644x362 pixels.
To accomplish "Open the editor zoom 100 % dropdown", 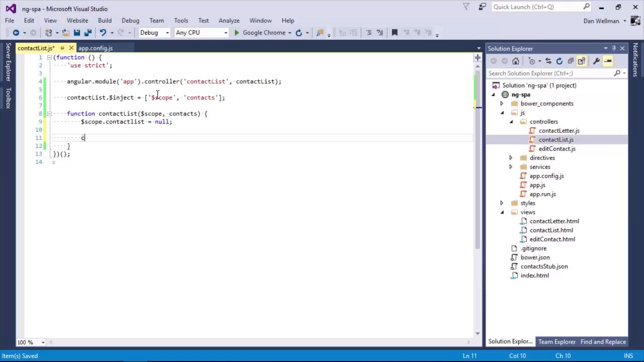I will (43, 342).
